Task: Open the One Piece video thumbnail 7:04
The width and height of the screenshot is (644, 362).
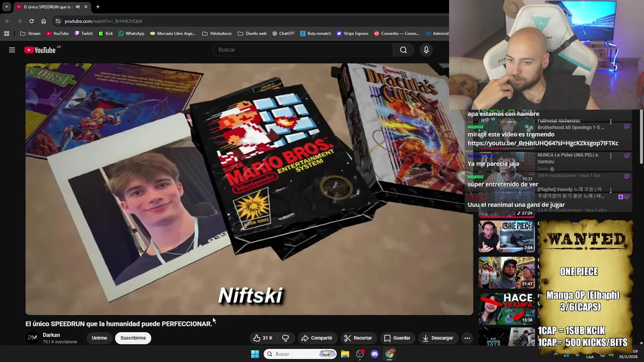Action: tap(507, 236)
